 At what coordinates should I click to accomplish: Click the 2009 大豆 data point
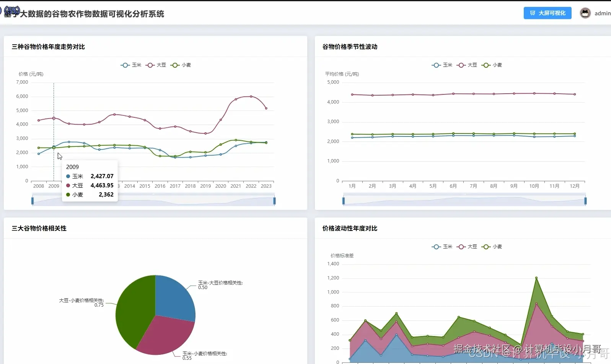tap(54, 118)
